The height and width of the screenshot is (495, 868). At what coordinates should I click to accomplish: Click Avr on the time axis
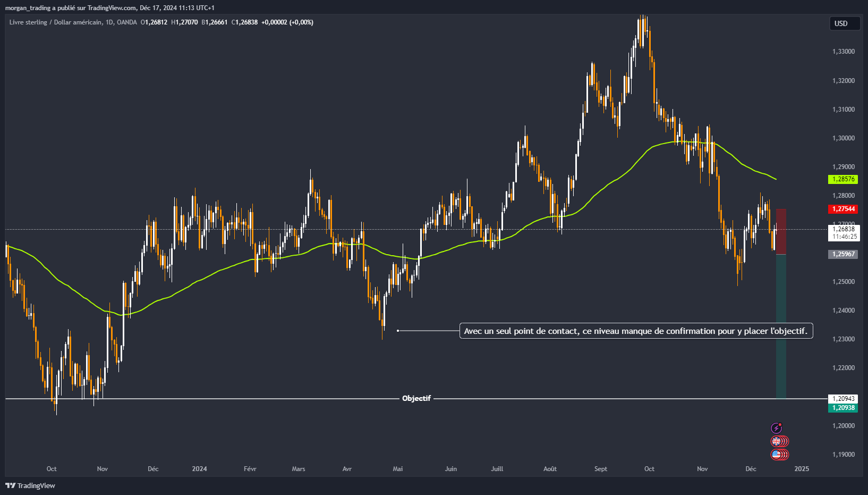click(x=347, y=469)
